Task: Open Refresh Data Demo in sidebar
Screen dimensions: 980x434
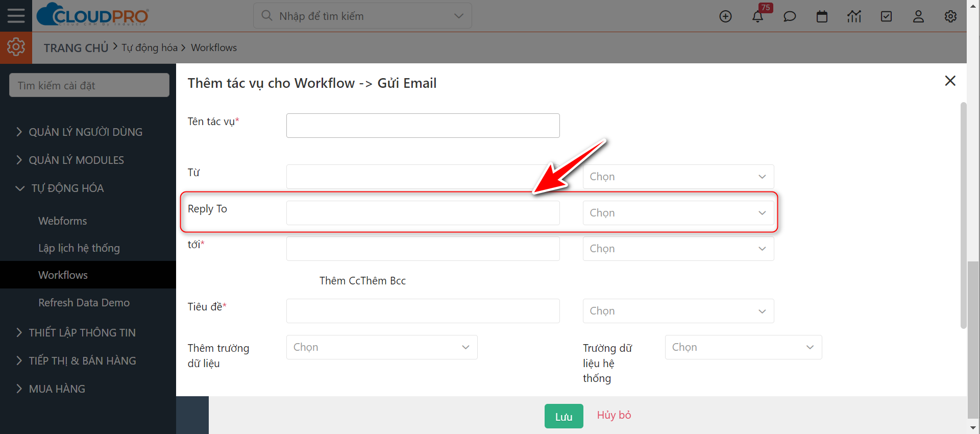Action: 84,302
